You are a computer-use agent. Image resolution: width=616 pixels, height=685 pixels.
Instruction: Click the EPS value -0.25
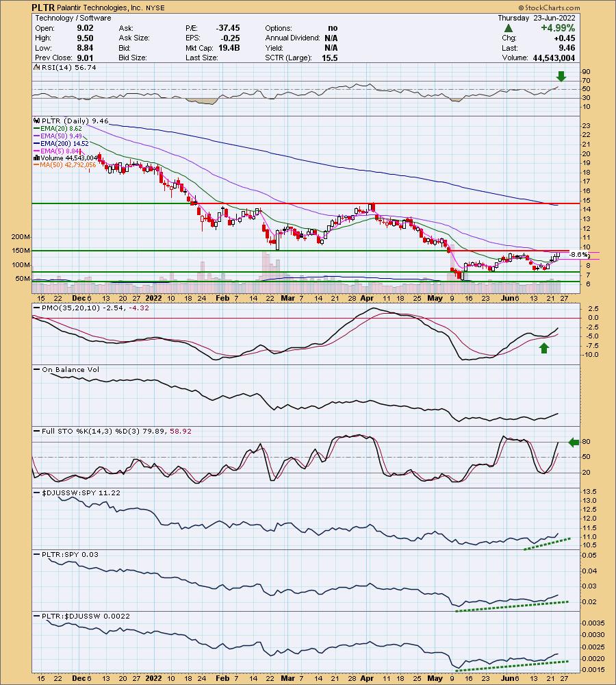tap(231, 38)
